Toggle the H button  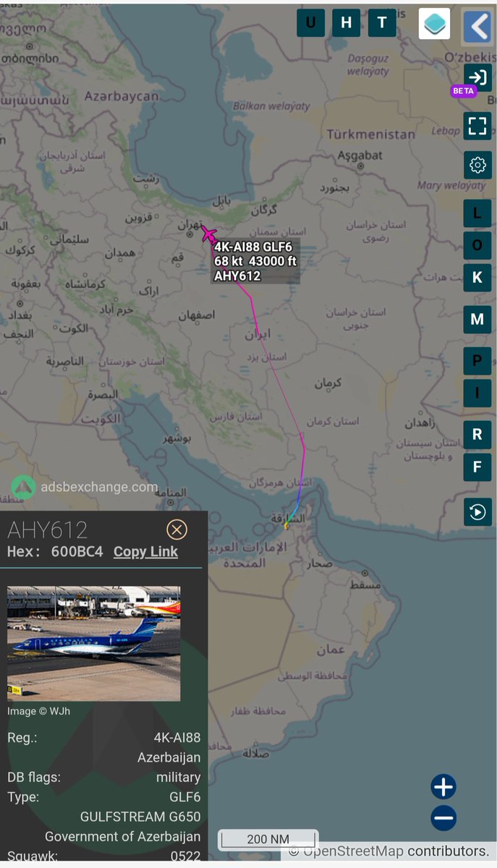coord(346,22)
